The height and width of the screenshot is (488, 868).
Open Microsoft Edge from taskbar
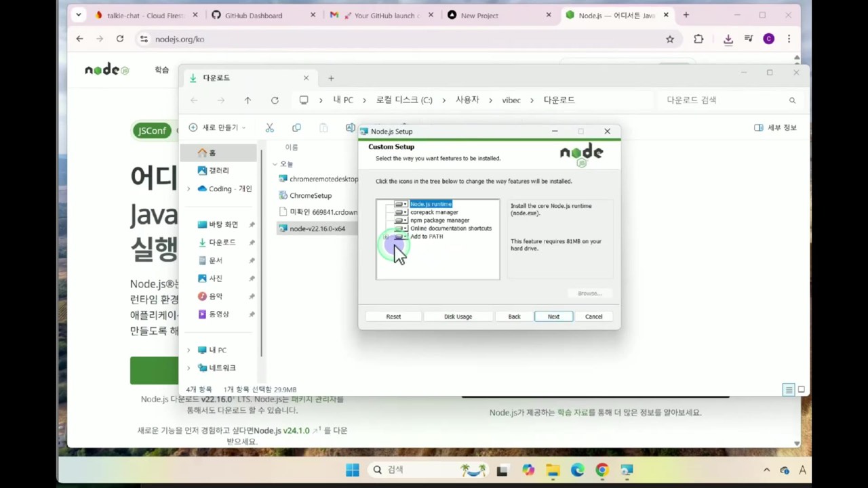[577, 470]
